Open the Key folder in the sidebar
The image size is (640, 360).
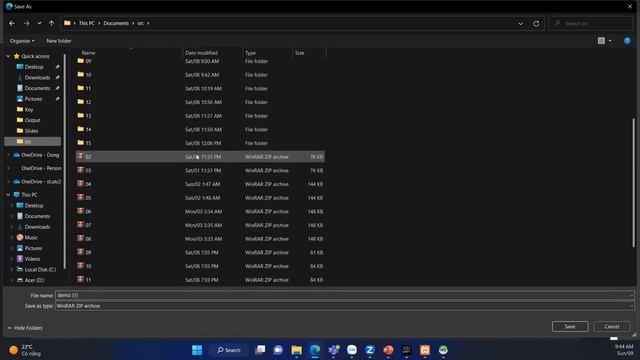coord(29,109)
